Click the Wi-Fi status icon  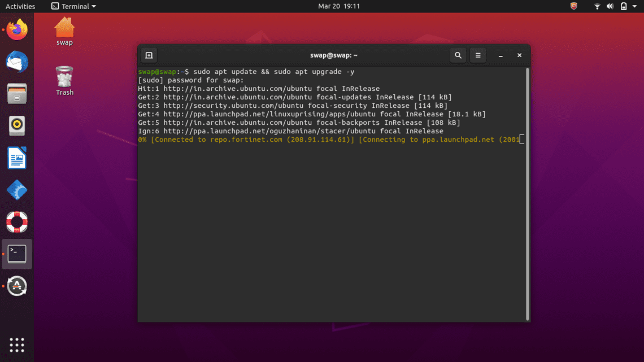coord(596,6)
